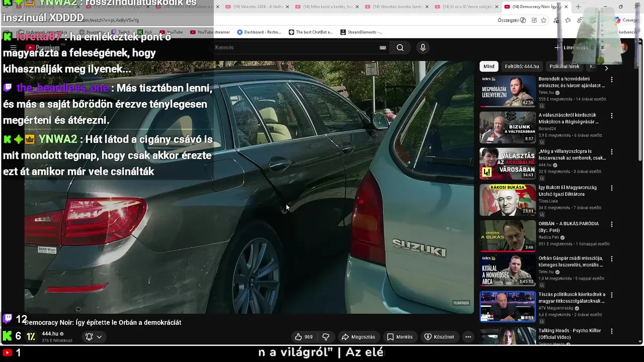Click the '376 E feliratkozó' subscriber count

click(x=57, y=340)
